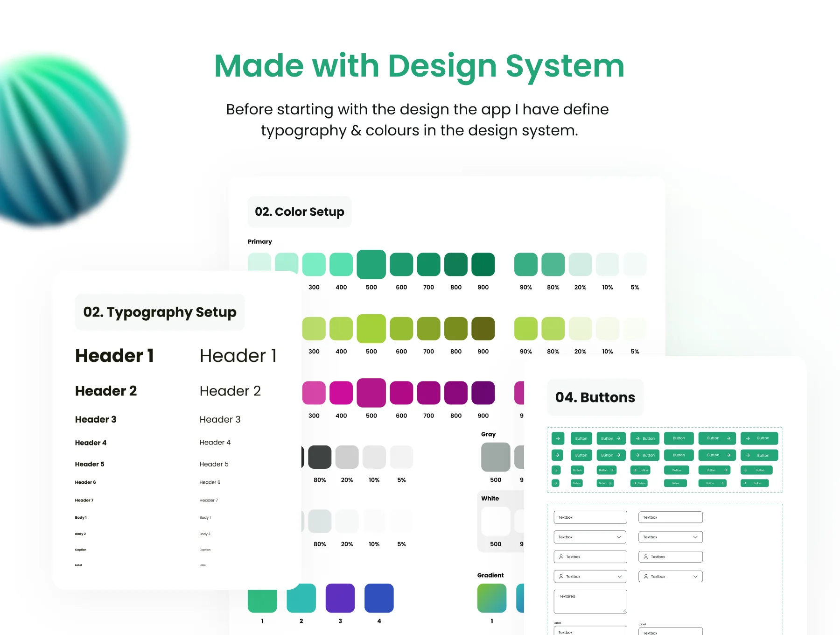
Task: Select the Primary 700 swatch
Action: coord(429,264)
